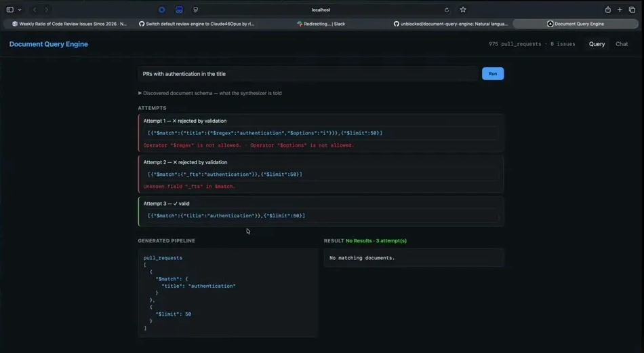The height and width of the screenshot is (353, 644).
Task: Open a new tab with plus icon
Action: pyautogui.click(x=620, y=10)
